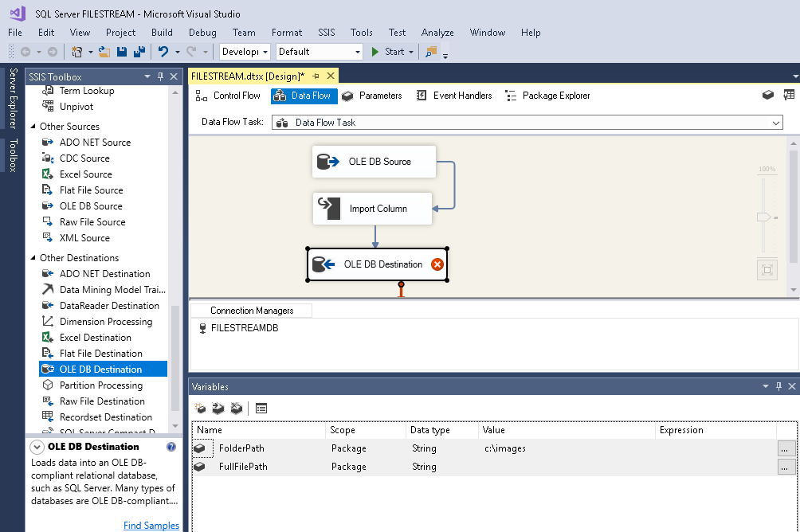Screen dimensions: 800x532
Task: Open the Default platform combo box
Action: (x=356, y=52)
